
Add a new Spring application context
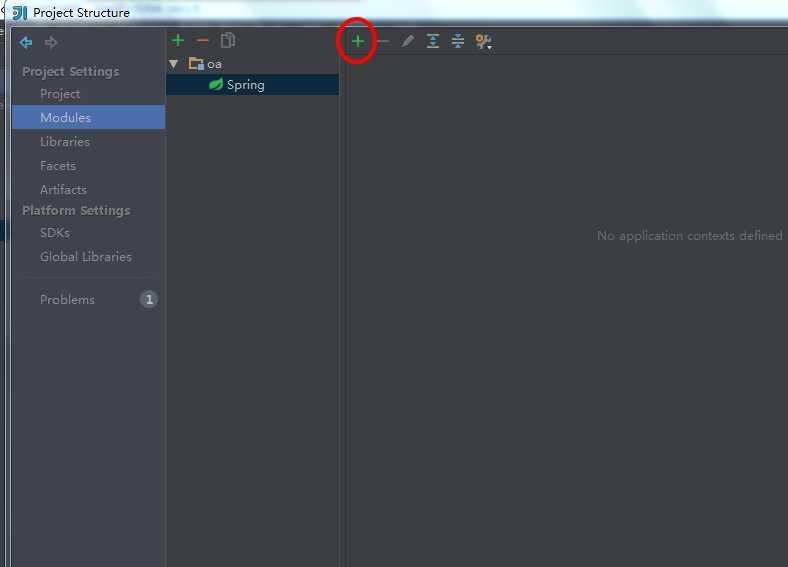pos(357,41)
